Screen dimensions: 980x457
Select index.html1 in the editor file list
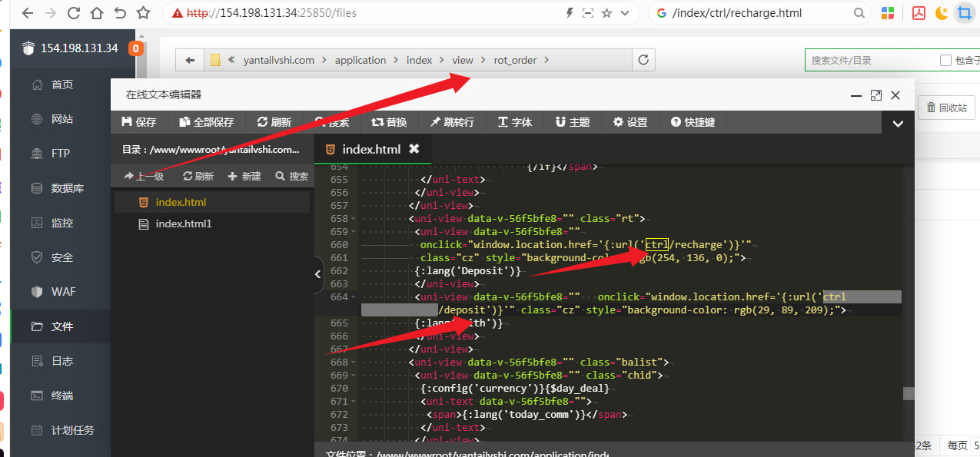coord(212,224)
